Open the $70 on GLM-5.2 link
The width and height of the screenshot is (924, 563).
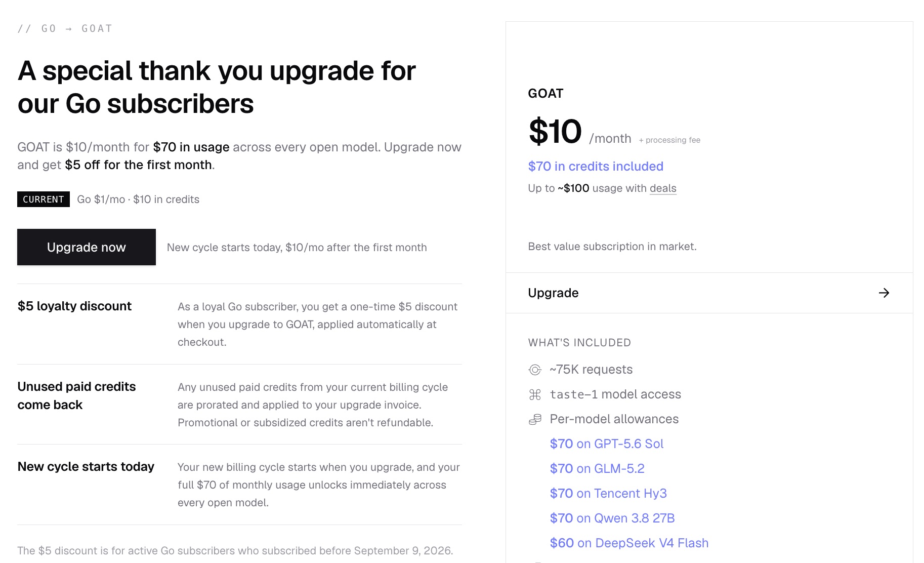(x=597, y=469)
